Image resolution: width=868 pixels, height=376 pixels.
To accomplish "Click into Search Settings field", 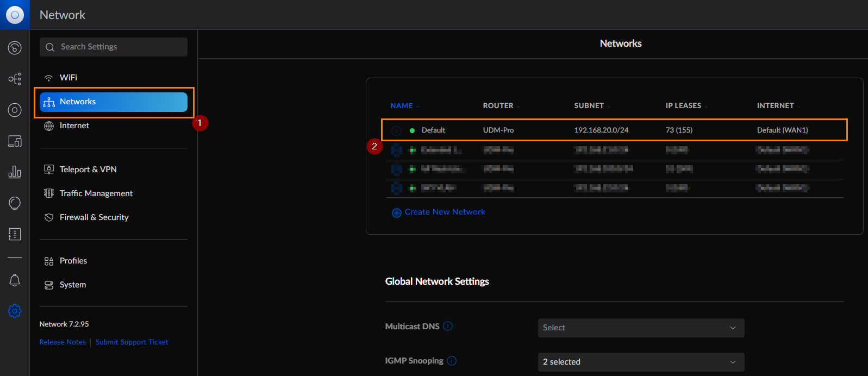I will pyautogui.click(x=114, y=47).
